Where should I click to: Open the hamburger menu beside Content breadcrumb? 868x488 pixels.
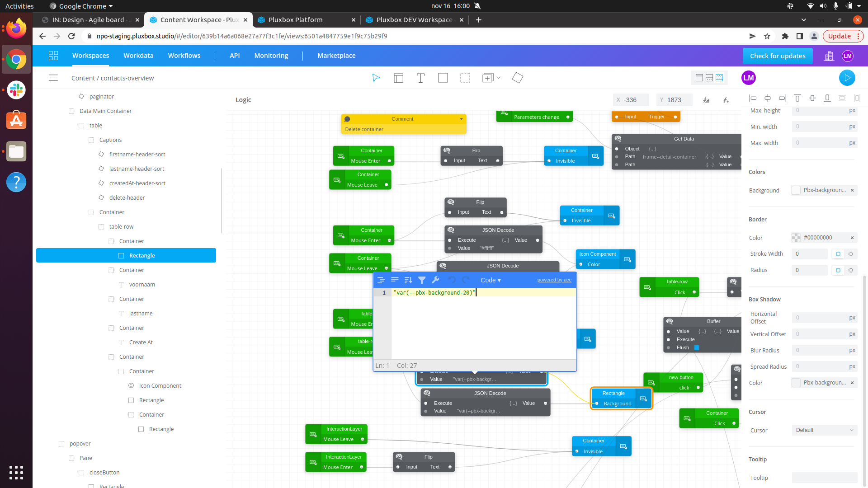pyautogui.click(x=53, y=78)
